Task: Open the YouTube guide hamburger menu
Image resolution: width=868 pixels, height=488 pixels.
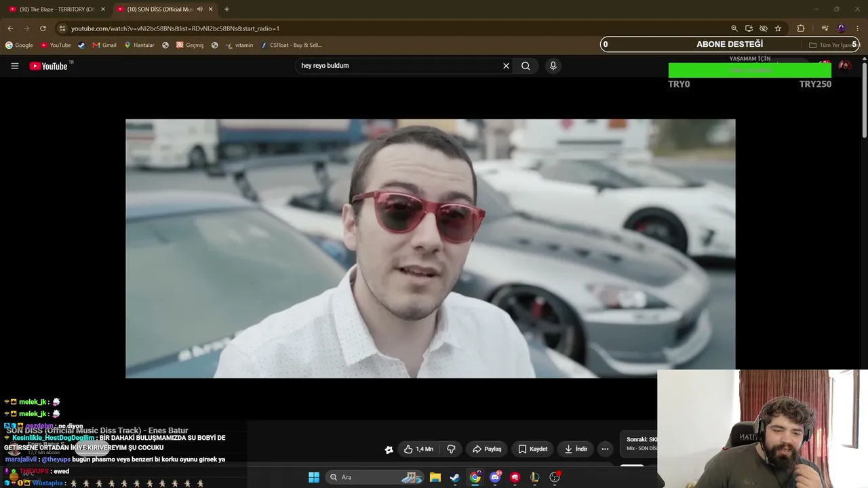Action: (14, 66)
